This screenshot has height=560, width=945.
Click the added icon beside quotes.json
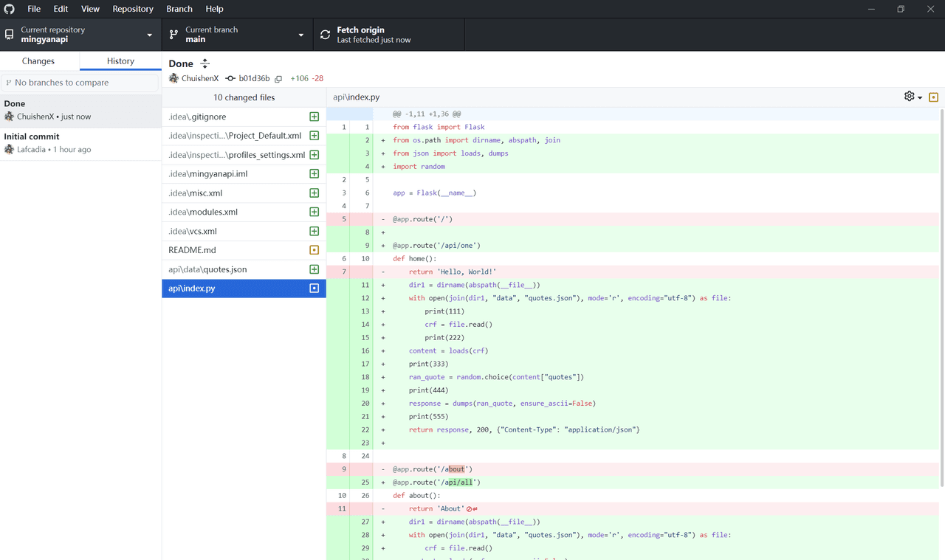point(314,269)
